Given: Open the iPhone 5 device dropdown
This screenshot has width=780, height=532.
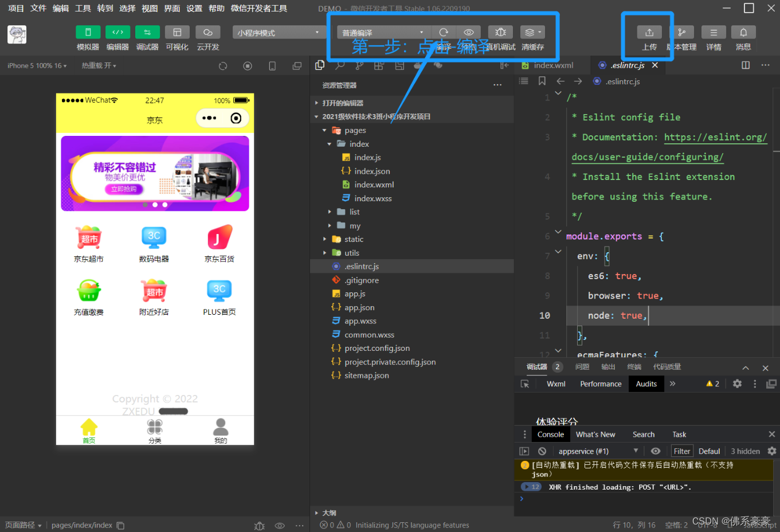Looking at the screenshot, I should (x=37, y=66).
